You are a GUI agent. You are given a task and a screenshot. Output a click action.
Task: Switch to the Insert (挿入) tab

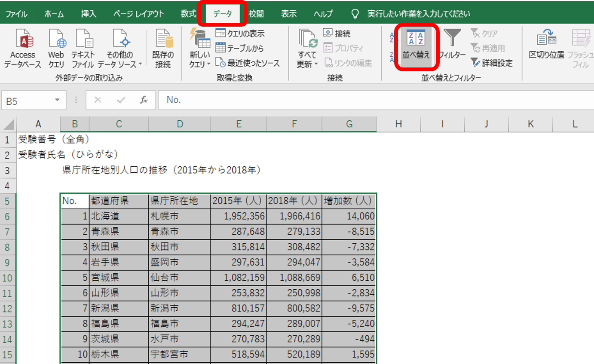(89, 14)
